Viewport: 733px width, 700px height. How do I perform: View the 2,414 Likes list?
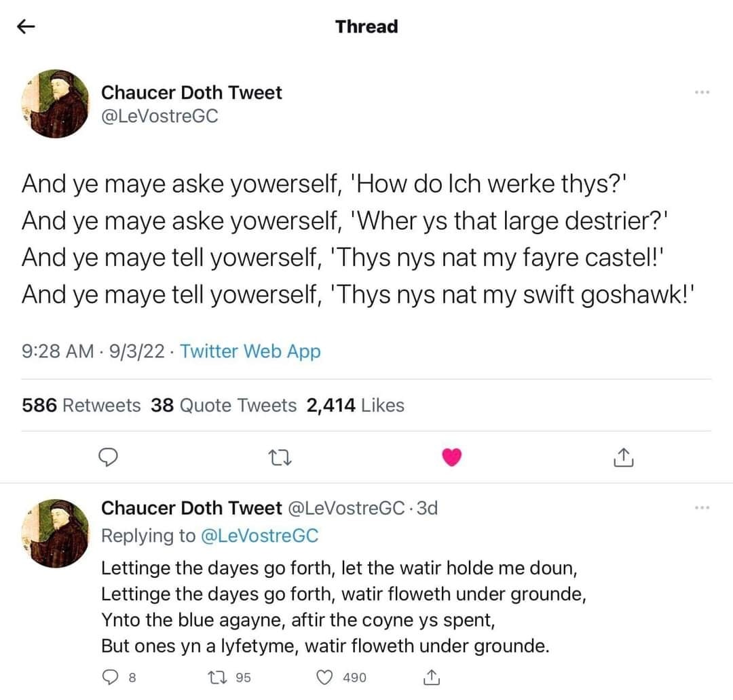[x=355, y=406]
